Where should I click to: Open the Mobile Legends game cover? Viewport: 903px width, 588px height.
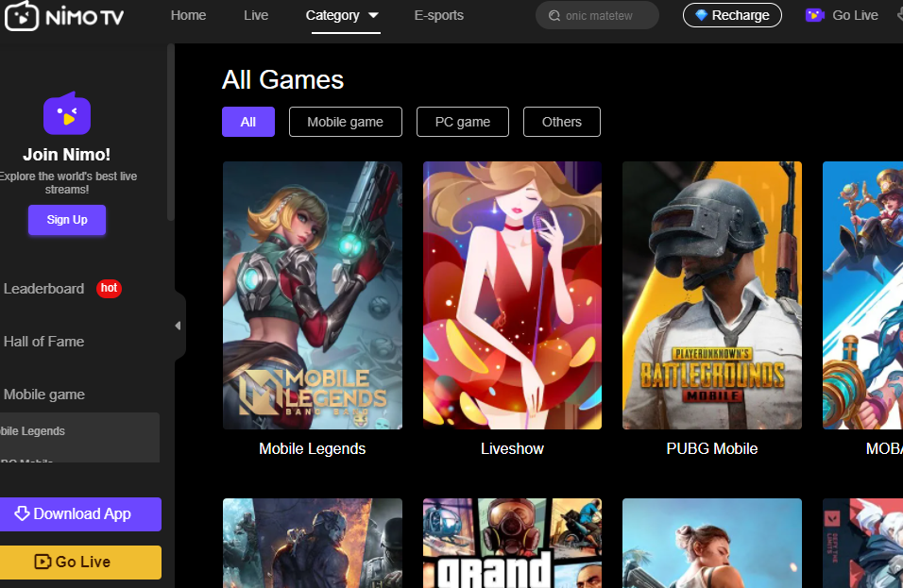point(312,295)
